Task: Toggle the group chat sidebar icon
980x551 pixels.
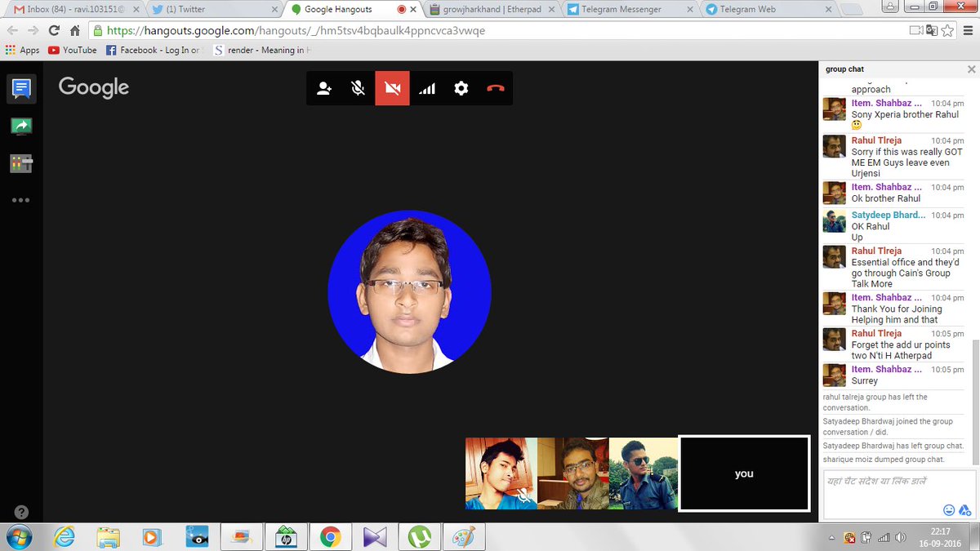Action: coord(21,88)
